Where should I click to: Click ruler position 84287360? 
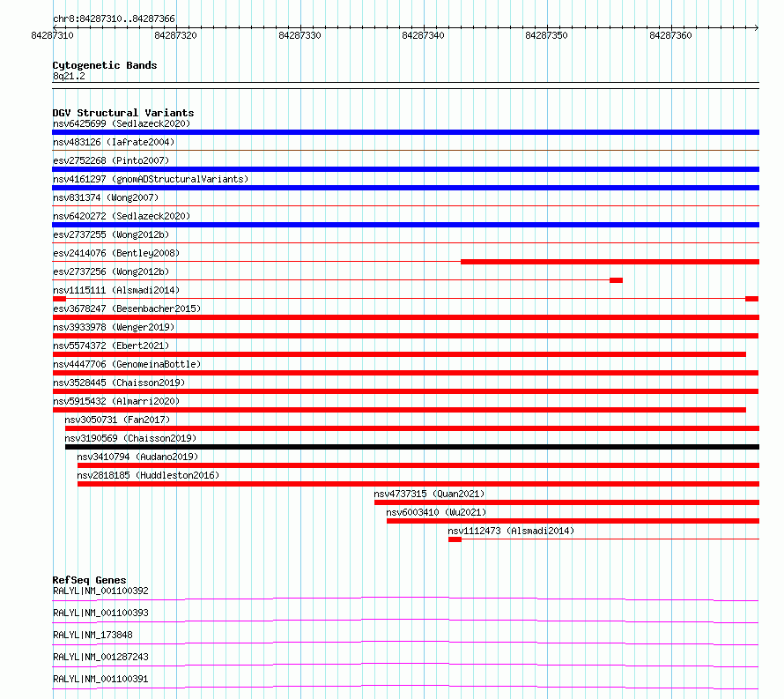point(670,35)
